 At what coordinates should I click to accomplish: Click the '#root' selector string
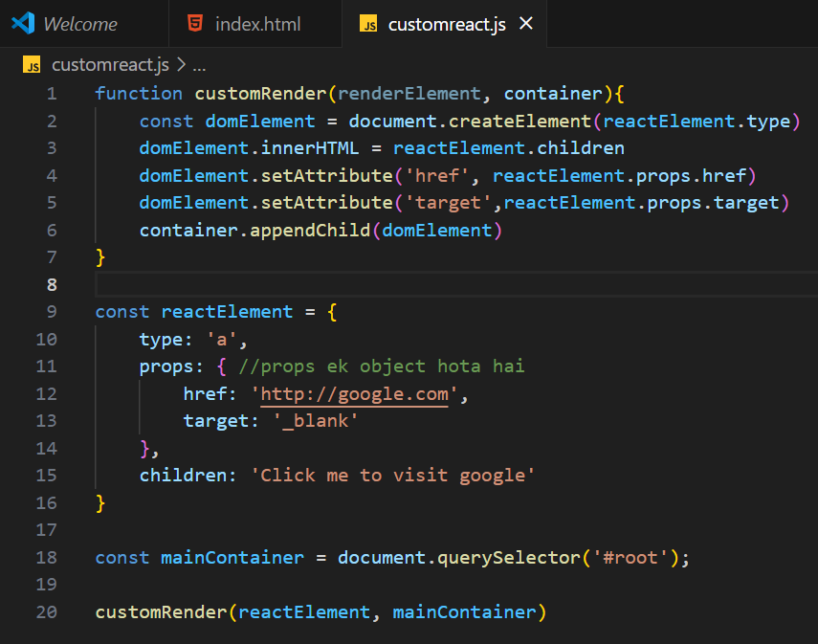coord(628,558)
